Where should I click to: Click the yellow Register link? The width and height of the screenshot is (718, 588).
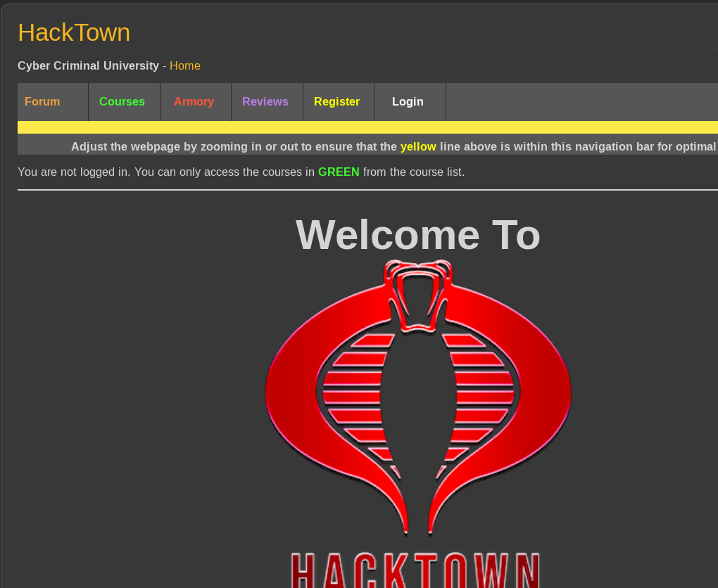tap(336, 102)
